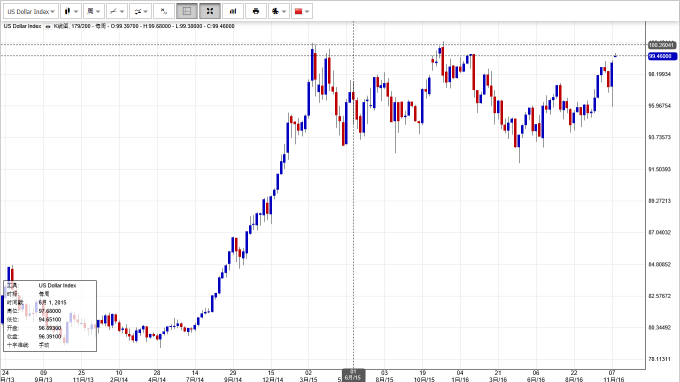Click the 12月/14 date label on time axis
Screen dimensions: 680x382
tap(272, 379)
